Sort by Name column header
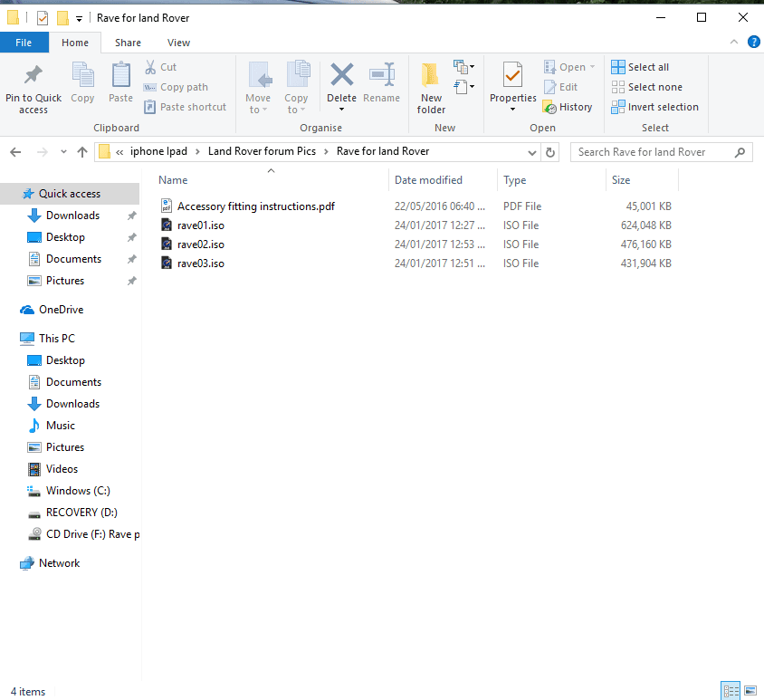 tap(173, 180)
